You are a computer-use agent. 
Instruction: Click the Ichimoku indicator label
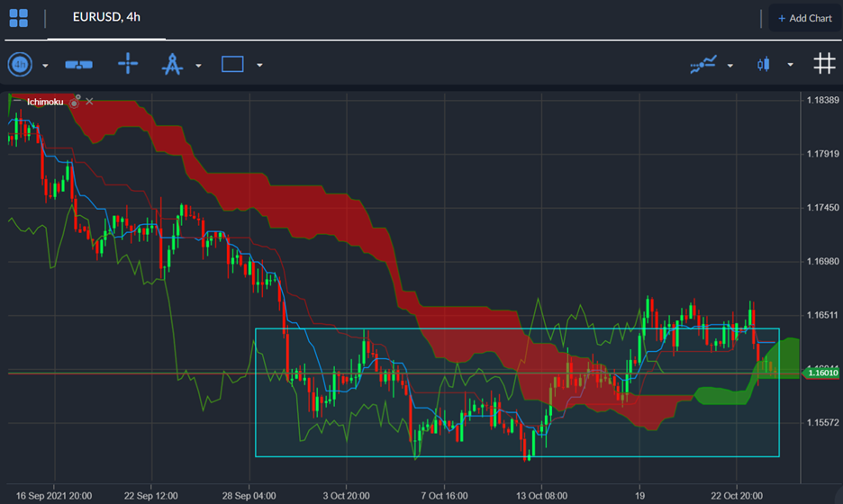45,102
